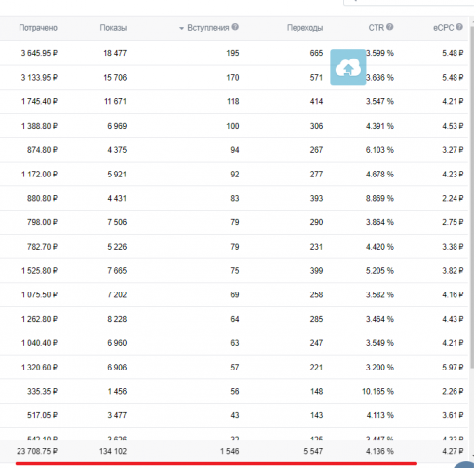Image resolution: width=476 pixels, height=468 pixels.
Task: Click total spent 23 708.75 ₽
Action: point(37,451)
